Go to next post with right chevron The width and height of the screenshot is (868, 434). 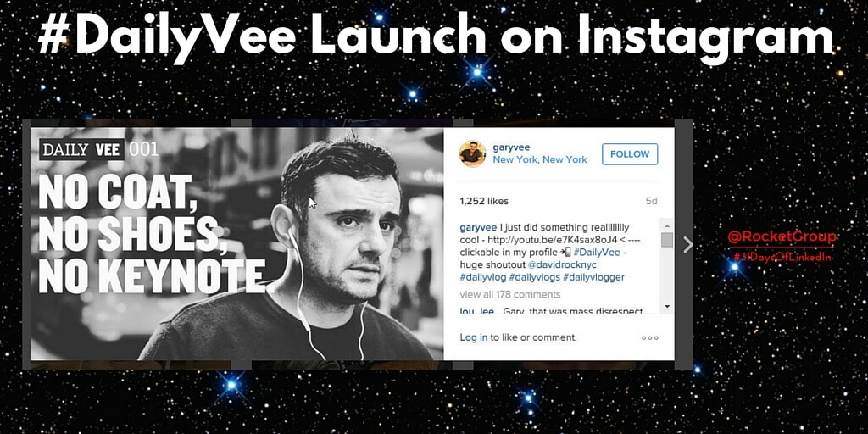(687, 245)
